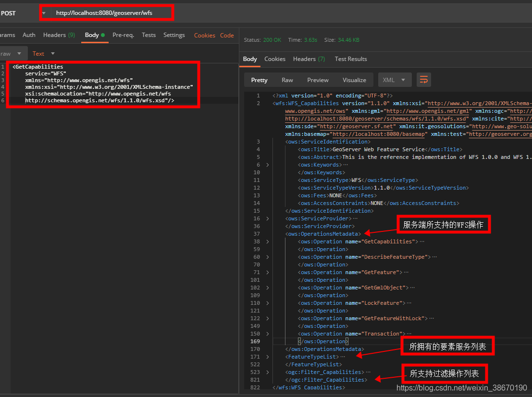Open the HTTP method dropdown next to POST
The width and height of the screenshot is (532, 397).
coord(44,13)
